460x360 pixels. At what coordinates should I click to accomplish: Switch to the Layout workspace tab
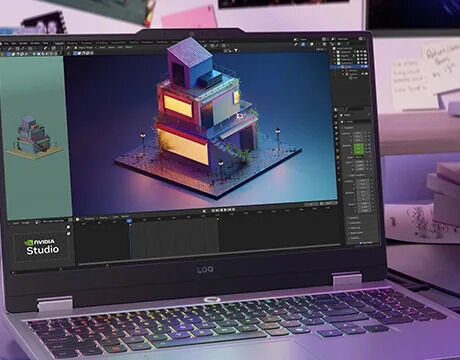pos(59,43)
